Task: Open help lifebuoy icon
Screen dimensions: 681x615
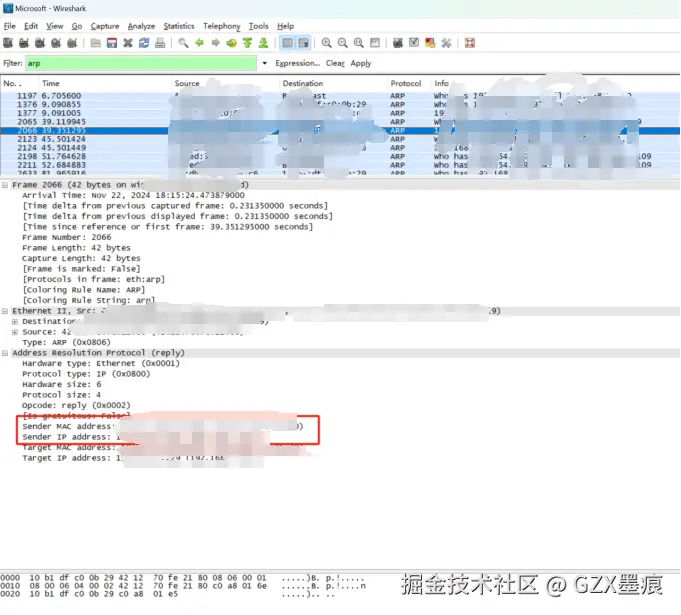Action: (x=470, y=43)
